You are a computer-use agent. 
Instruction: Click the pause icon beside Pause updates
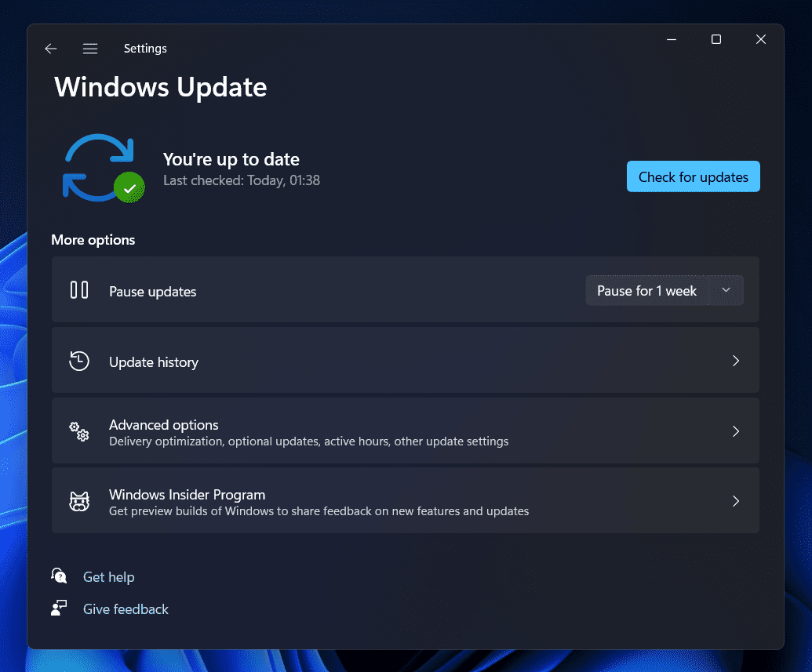coord(79,291)
